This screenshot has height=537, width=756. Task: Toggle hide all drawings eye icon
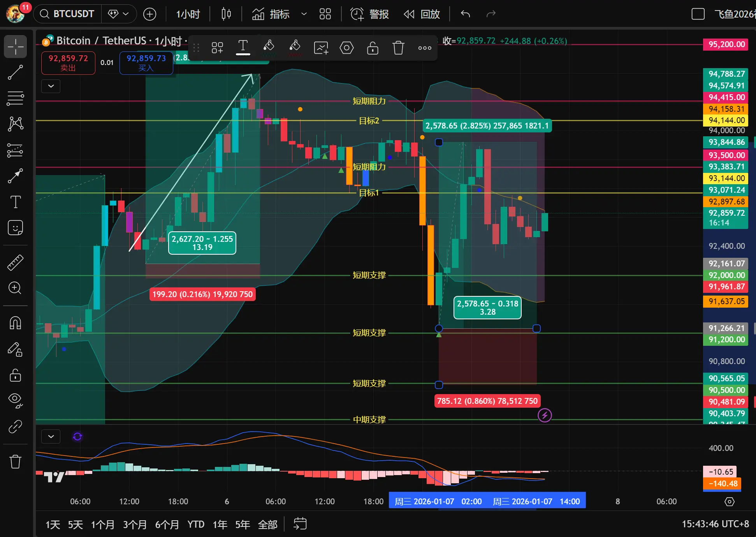pos(15,400)
